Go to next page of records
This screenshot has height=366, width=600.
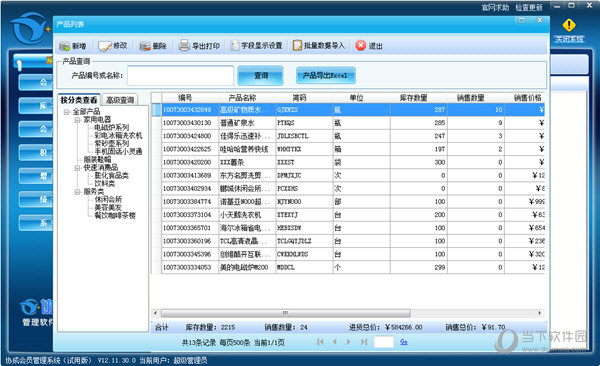[x=349, y=342]
